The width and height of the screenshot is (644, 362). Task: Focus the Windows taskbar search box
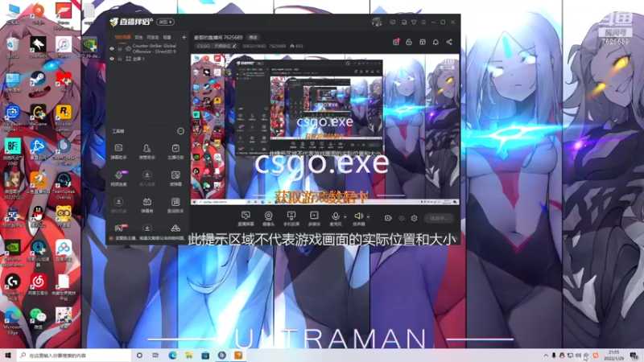(x=74, y=355)
